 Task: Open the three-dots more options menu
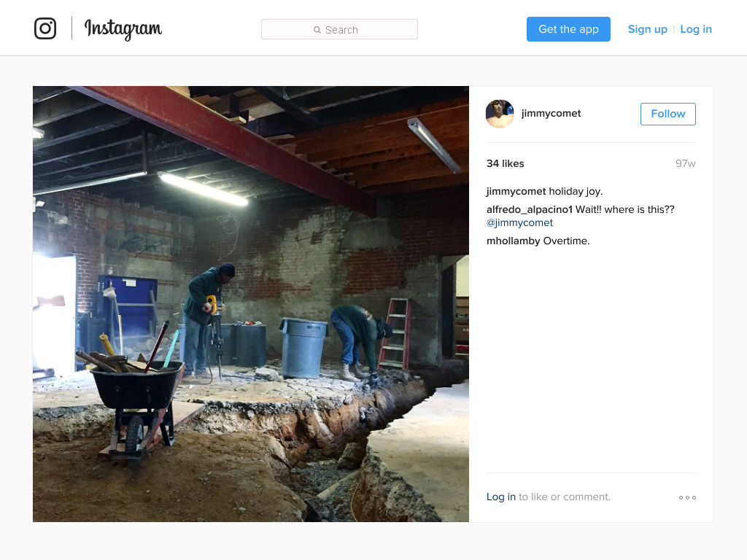pos(687,497)
